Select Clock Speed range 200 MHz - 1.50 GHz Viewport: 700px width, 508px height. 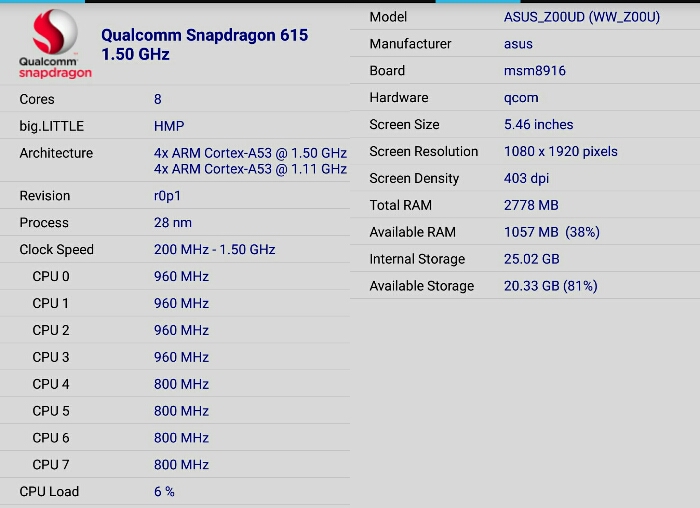(214, 250)
